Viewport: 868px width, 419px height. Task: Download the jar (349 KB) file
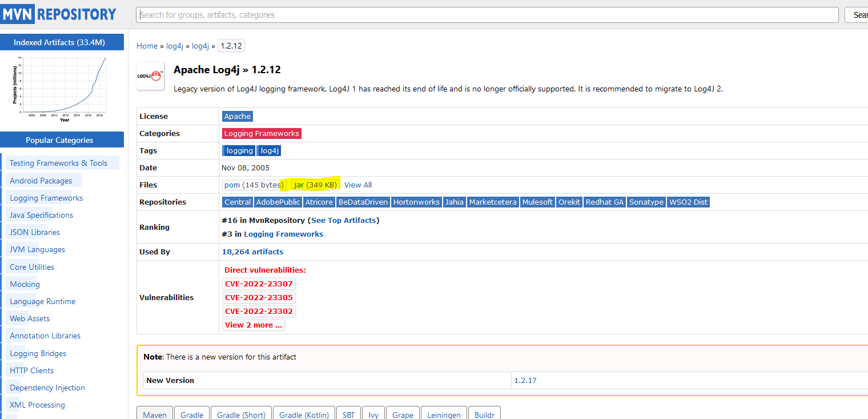coord(315,185)
